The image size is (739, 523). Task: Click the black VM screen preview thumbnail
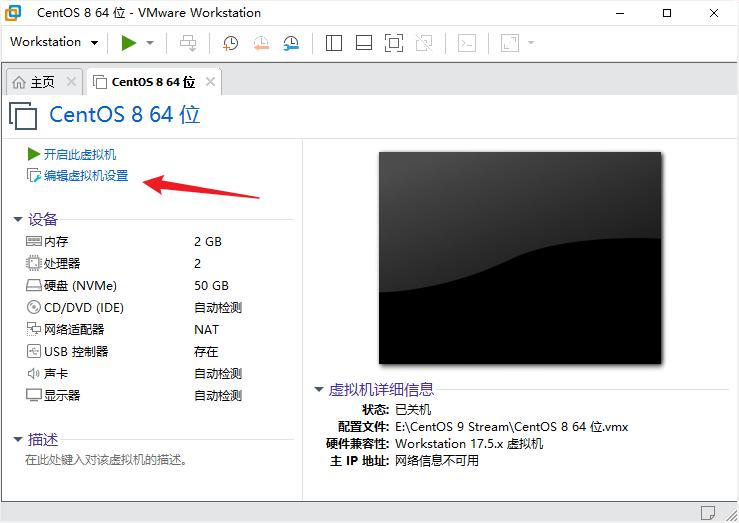tap(519, 257)
